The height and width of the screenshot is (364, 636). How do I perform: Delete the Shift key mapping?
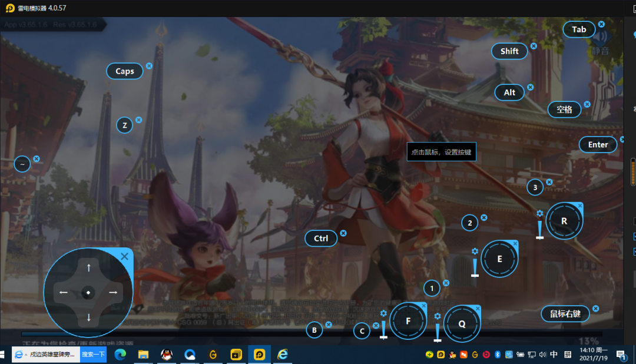coord(534,46)
